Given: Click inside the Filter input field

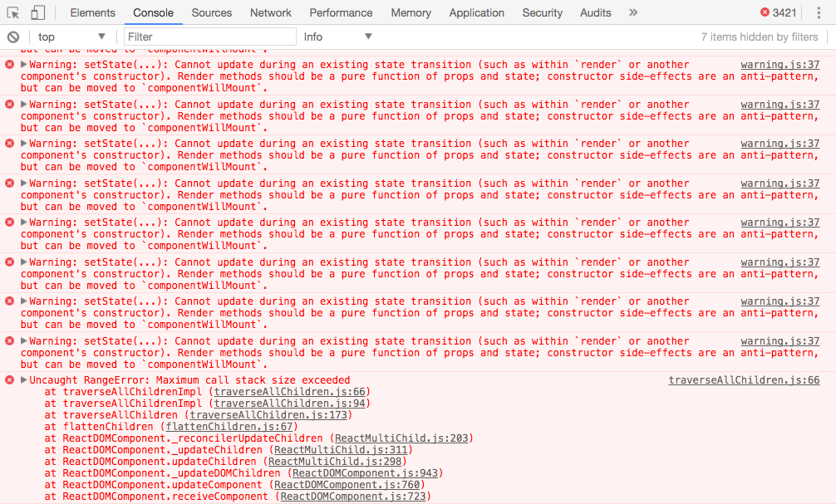Looking at the screenshot, I should [x=208, y=37].
